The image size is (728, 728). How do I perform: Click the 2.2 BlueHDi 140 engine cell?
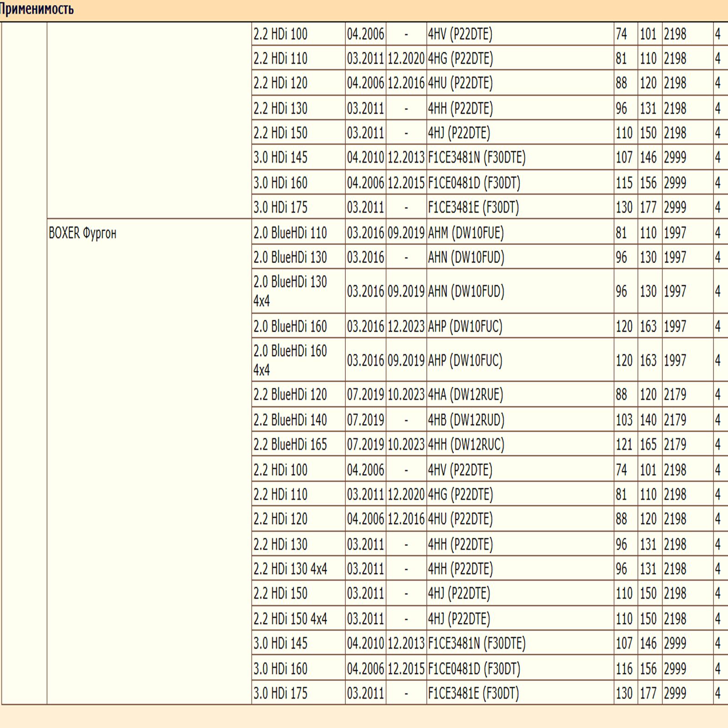[290, 420]
